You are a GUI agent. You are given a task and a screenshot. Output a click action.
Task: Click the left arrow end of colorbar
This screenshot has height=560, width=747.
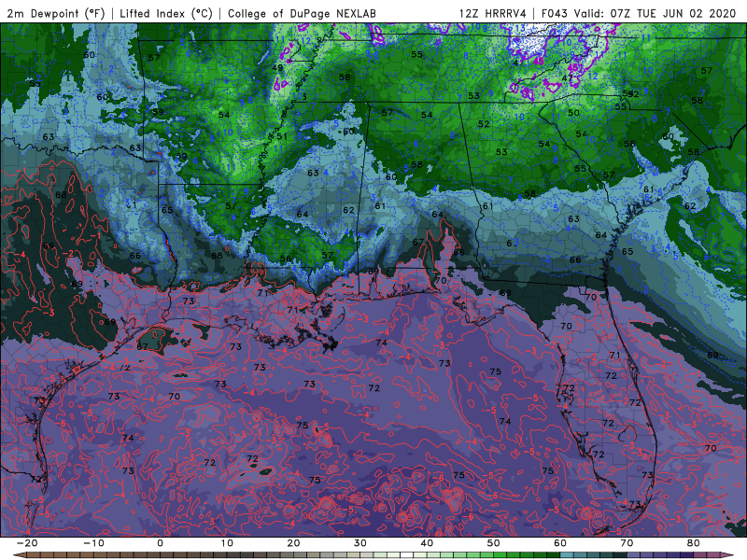pyautogui.click(x=20, y=554)
